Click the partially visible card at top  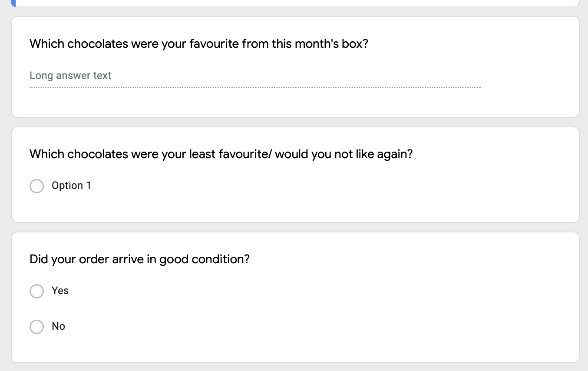(295, 3)
